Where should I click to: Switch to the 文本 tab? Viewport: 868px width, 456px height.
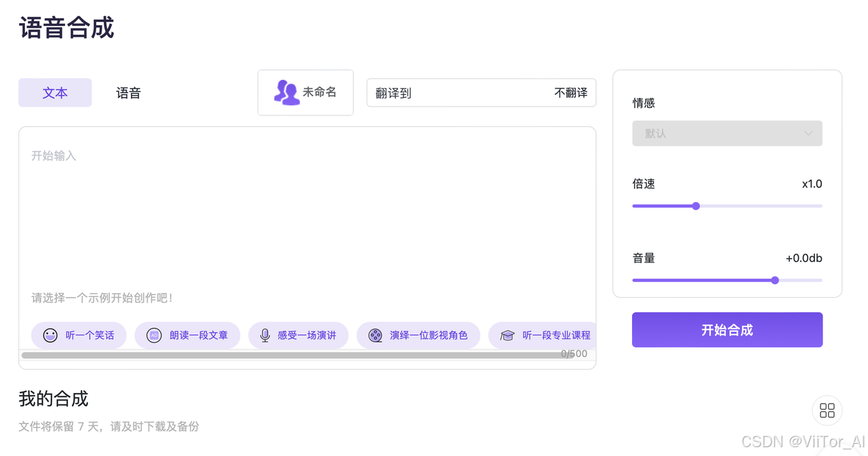point(55,93)
